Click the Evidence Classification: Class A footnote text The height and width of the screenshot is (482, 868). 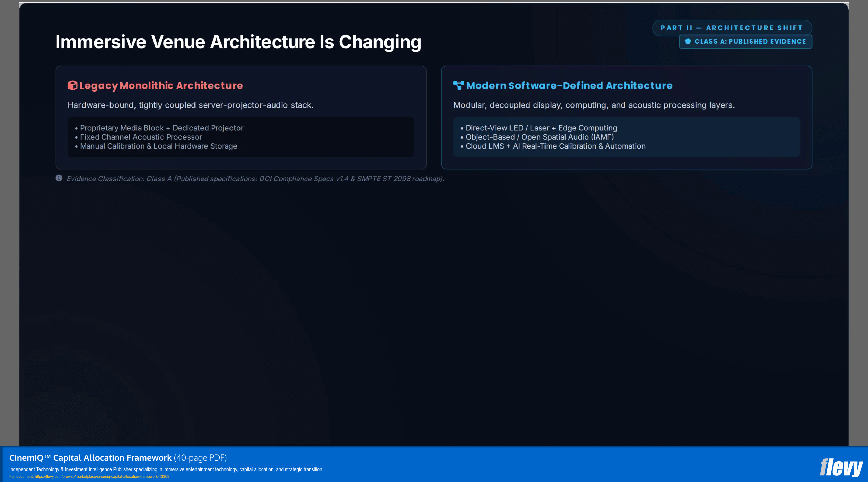(255, 179)
